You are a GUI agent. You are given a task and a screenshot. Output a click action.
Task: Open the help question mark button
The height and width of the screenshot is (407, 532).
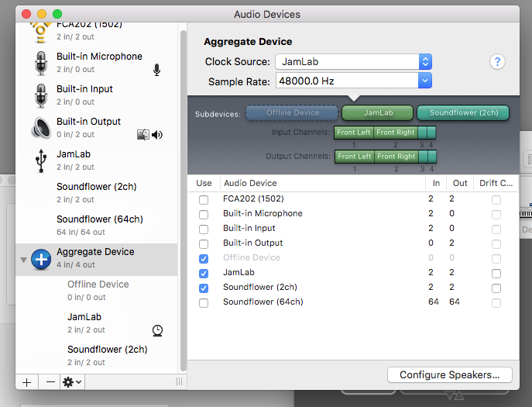point(497,62)
